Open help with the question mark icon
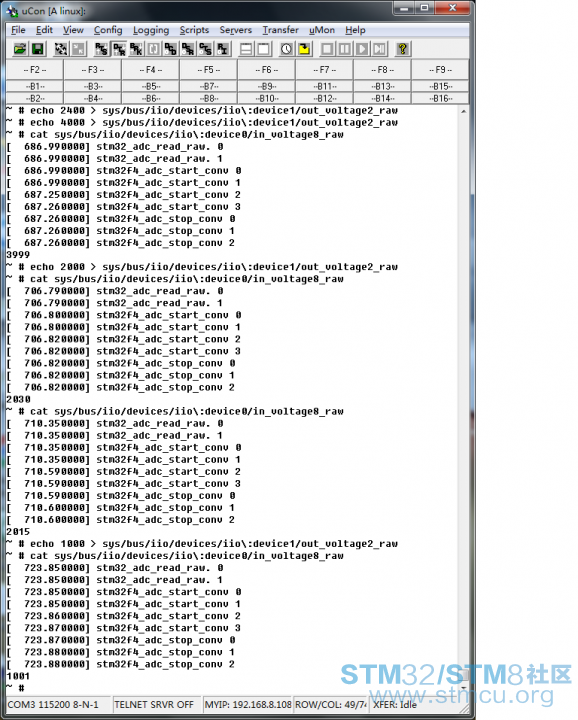Screen dimensions: 578x720 click(403, 49)
